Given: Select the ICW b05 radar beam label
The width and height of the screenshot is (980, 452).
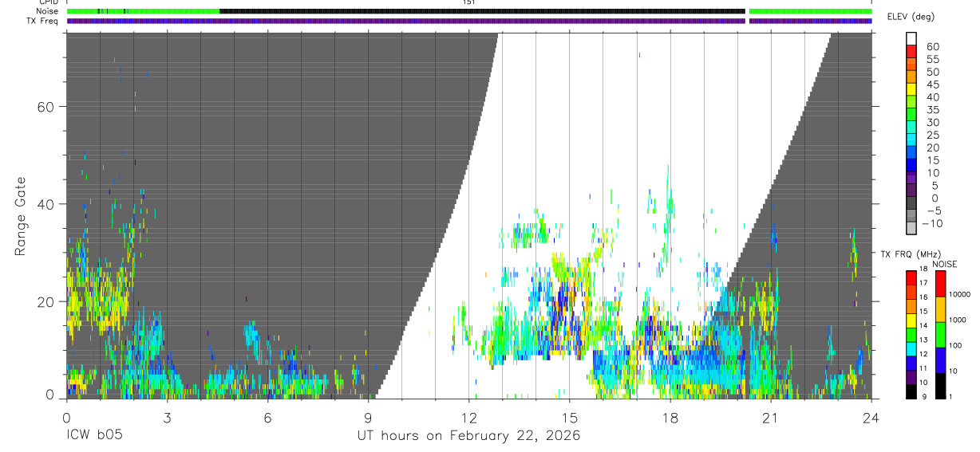Looking at the screenshot, I should tap(94, 436).
